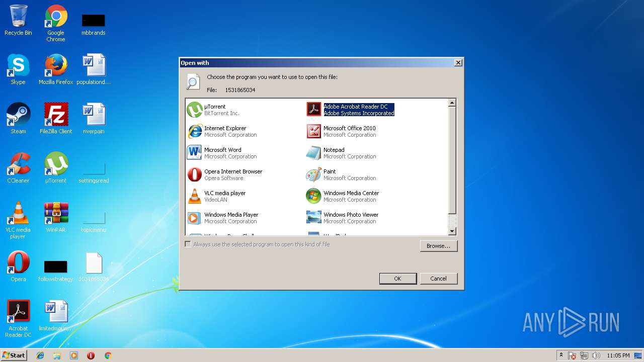Open Internet Explorer from the taskbar
Image resolution: width=644 pixels, height=362 pixels.
[x=40, y=355]
